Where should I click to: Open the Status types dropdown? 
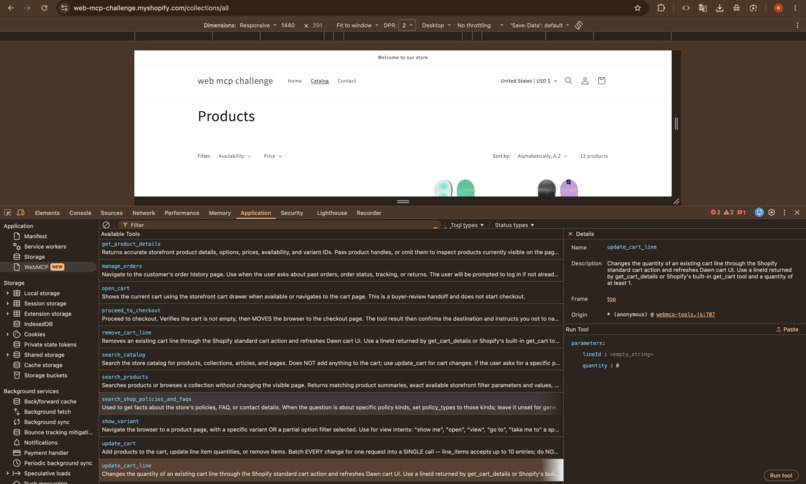coord(514,225)
